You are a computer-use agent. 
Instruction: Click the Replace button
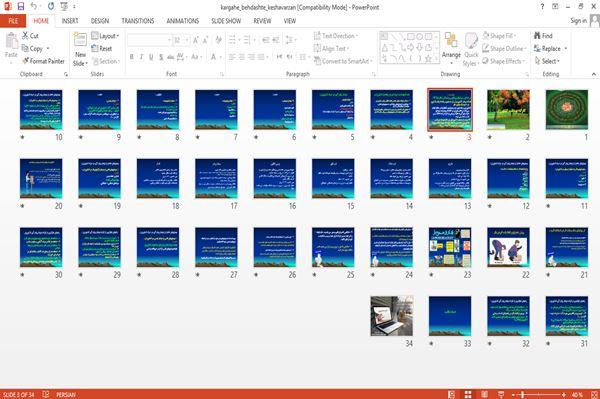547,49
